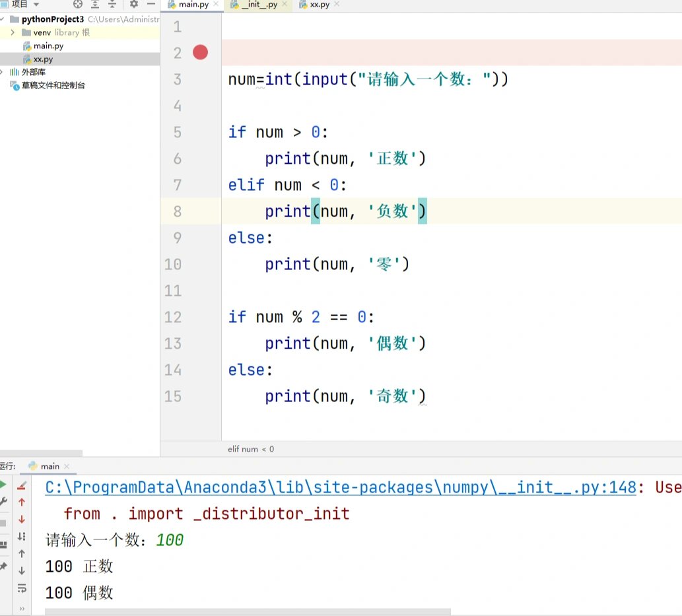Image resolution: width=682 pixels, height=616 pixels.
Task: Click the folder icon of pythonProject3
Action: (15, 19)
